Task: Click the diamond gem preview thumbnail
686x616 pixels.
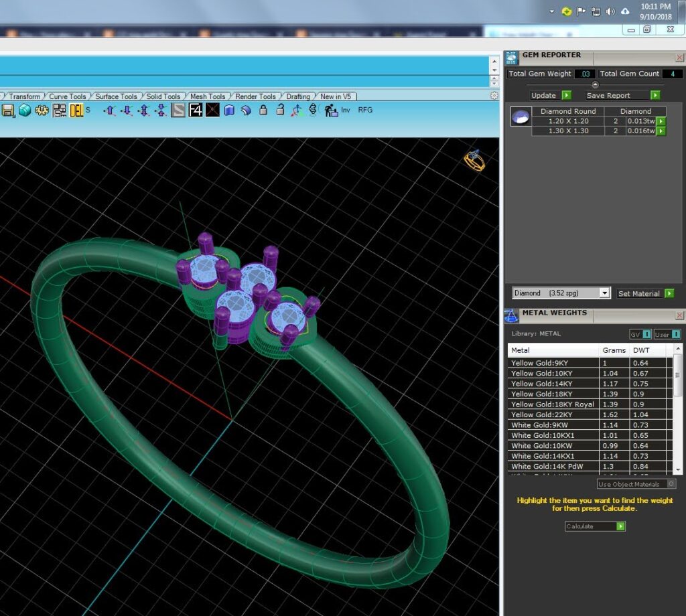Action: (x=521, y=117)
